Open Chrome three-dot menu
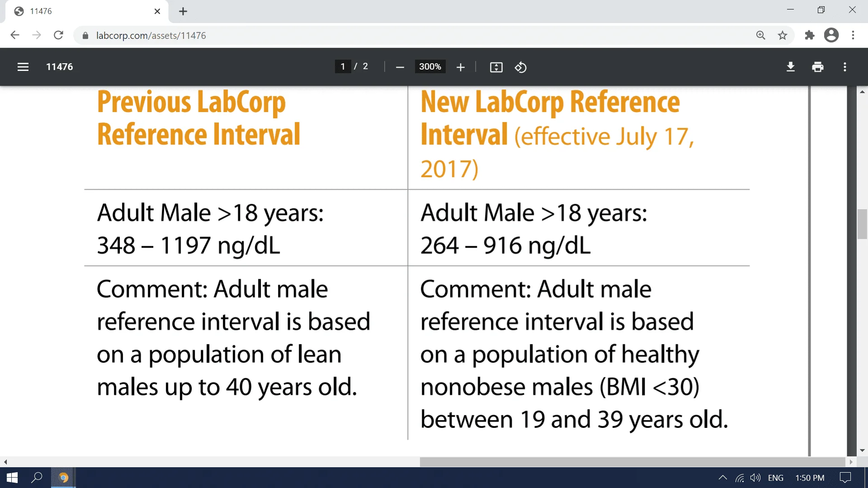Screen dimensions: 868x488 tap(853, 35)
